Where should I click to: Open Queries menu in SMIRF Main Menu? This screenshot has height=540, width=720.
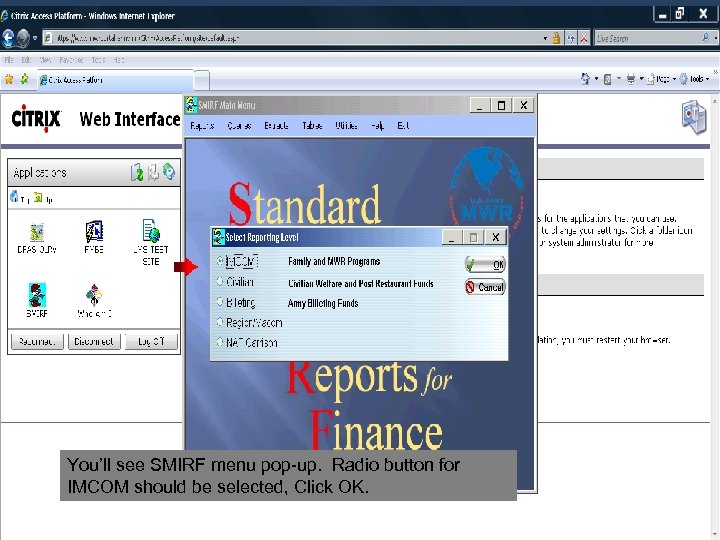point(239,125)
